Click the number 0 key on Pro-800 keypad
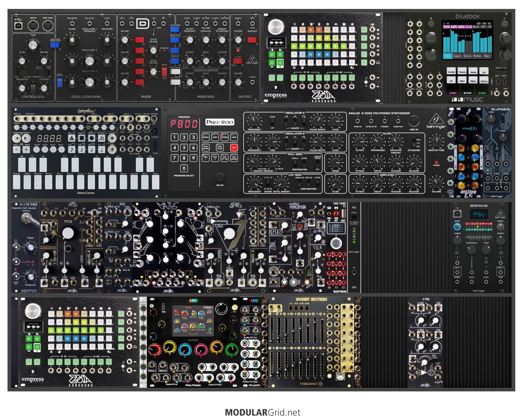The height and width of the screenshot is (420, 526). (x=184, y=168)
